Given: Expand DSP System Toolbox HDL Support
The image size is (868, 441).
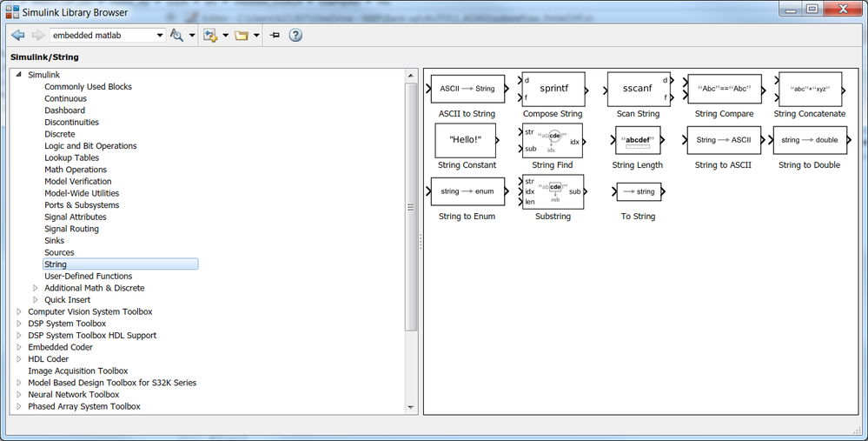Looking at the screenshot, I should (19, 335).
